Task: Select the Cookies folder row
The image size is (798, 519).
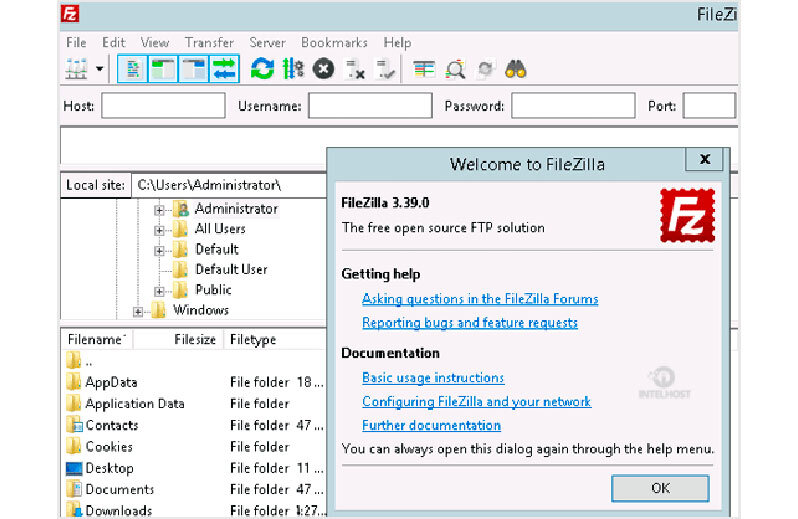Action: pos(194,446)
